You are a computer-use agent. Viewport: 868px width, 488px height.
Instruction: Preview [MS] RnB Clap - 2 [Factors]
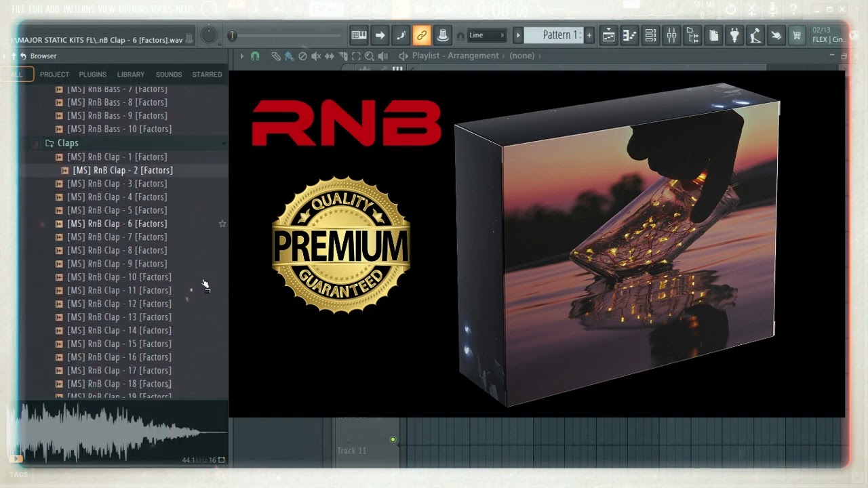(x=123, y=170)
